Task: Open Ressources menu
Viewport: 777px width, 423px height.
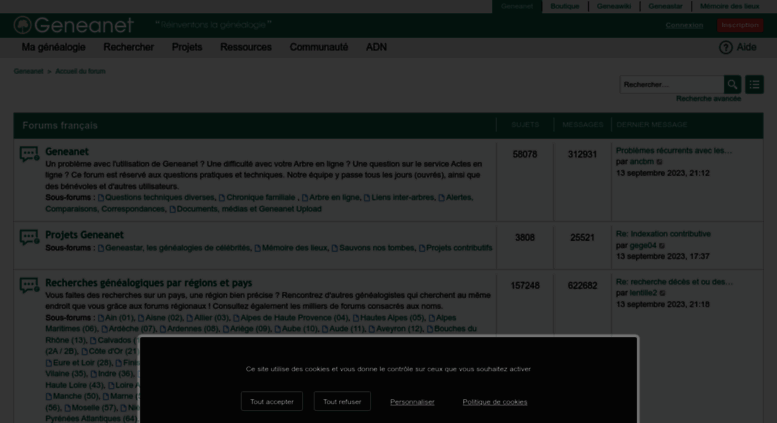Action: tap(246, 47)
